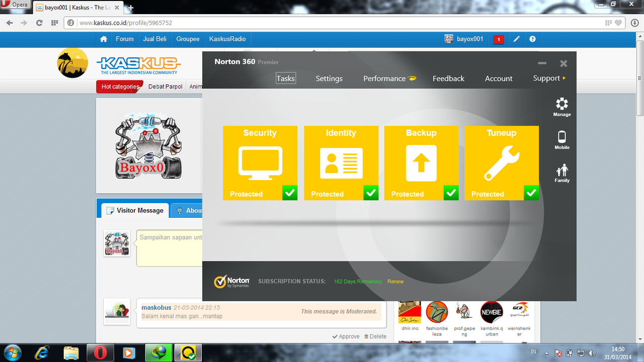Approve the maskobus message
The width and height of the screenshot is (644, 362).
click(346, 336)
